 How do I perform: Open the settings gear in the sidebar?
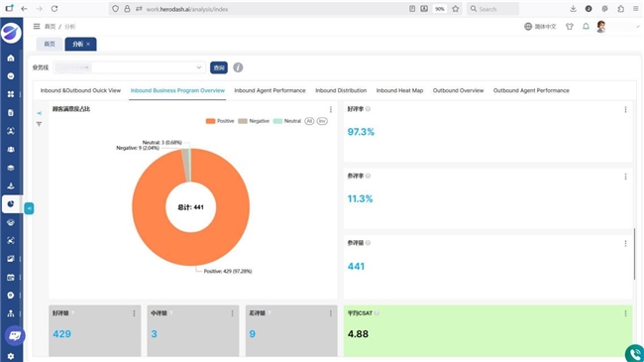11,356
